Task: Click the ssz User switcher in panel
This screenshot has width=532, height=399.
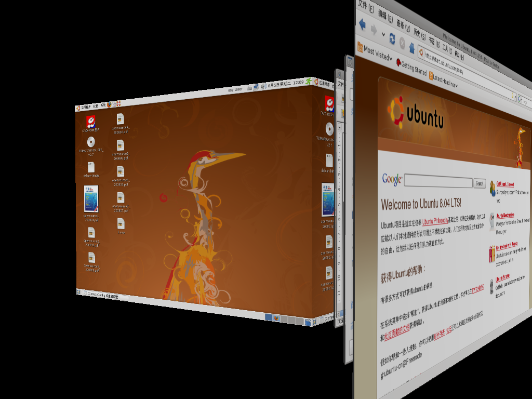Action: click(x=235, y=89)
